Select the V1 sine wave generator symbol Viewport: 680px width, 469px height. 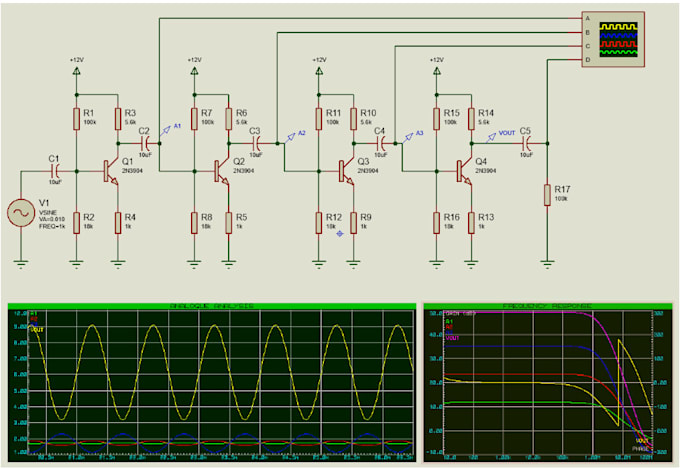click(x=21, y=213)
